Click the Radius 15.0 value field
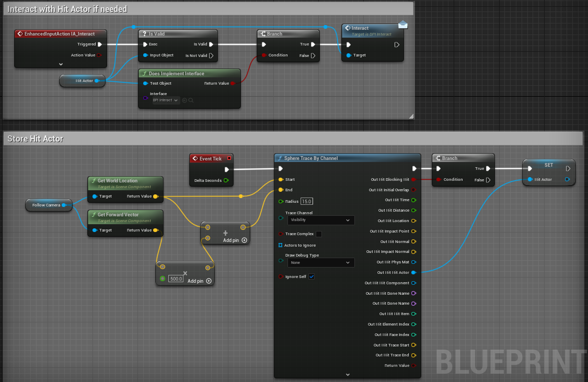The width and height of the screenshot is (588, 382). pos(307,201)
